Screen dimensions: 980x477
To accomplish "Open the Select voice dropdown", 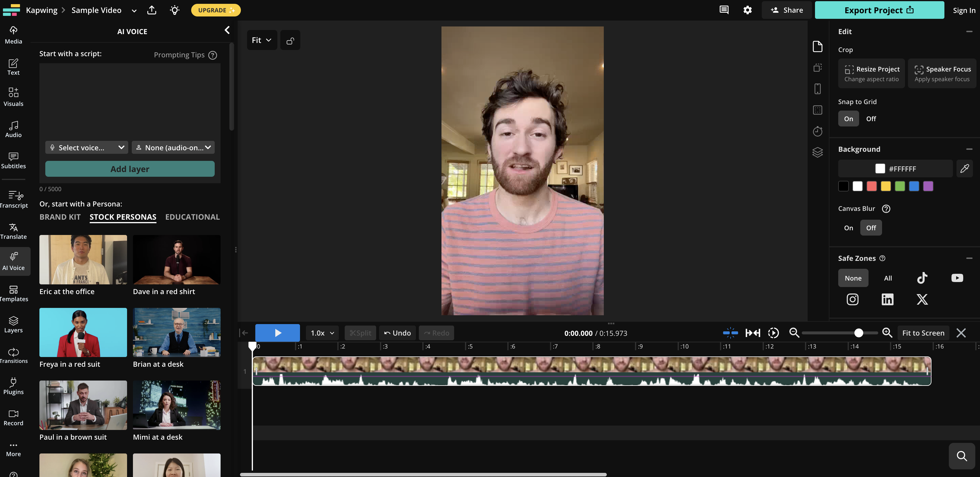I will click(87, 148).
